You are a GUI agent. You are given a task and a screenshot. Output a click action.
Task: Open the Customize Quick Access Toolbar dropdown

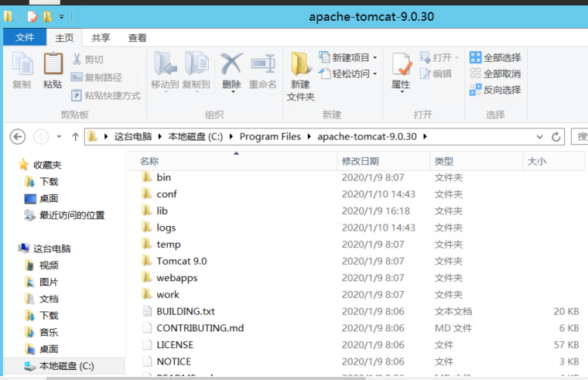(61, 17)
